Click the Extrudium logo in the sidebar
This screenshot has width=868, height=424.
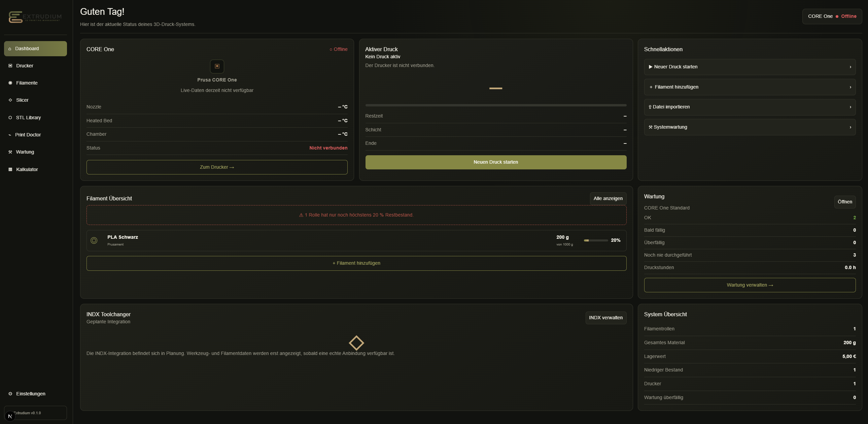(35, 17)
